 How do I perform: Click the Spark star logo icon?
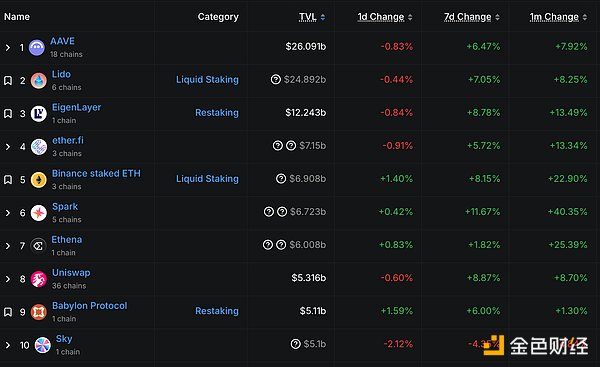pos(39,213)
